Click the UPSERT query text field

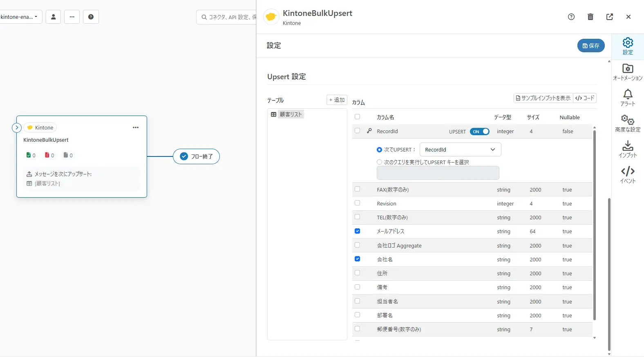click(438, 173)
